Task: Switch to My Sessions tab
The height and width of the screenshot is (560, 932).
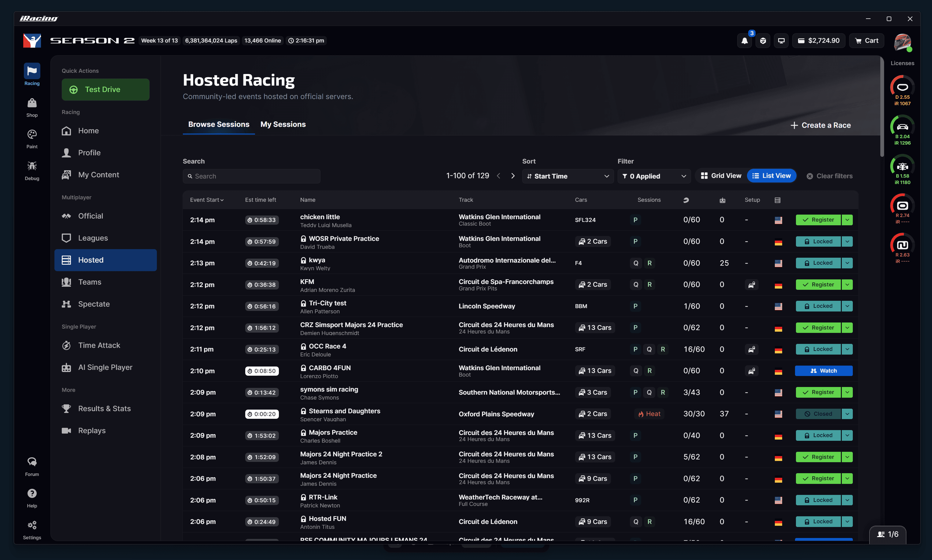Action: (x=283, y=124)
